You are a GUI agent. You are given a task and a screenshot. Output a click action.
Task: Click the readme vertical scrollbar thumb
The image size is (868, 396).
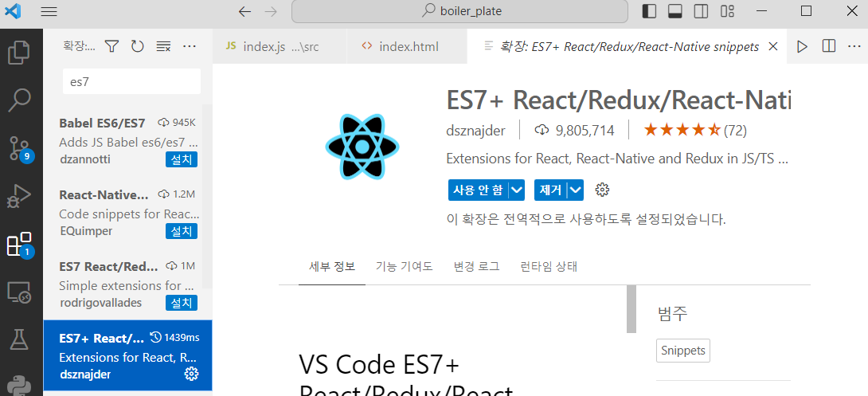click(631, 310)
